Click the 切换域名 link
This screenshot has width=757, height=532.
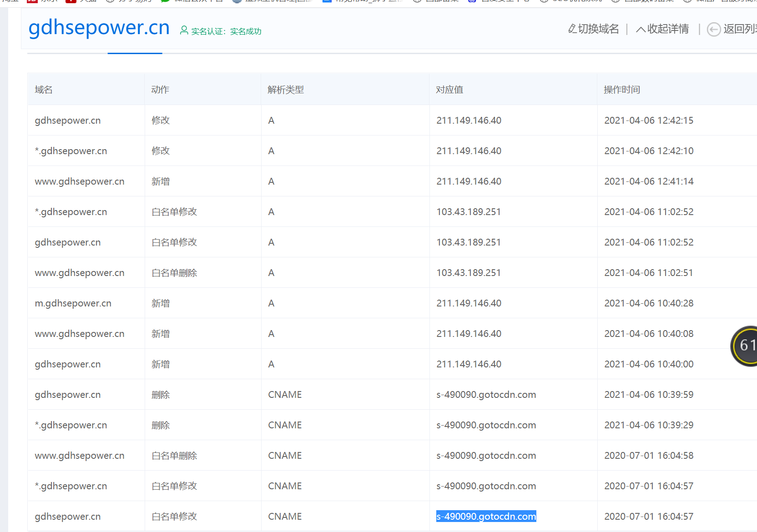point(598,29)
